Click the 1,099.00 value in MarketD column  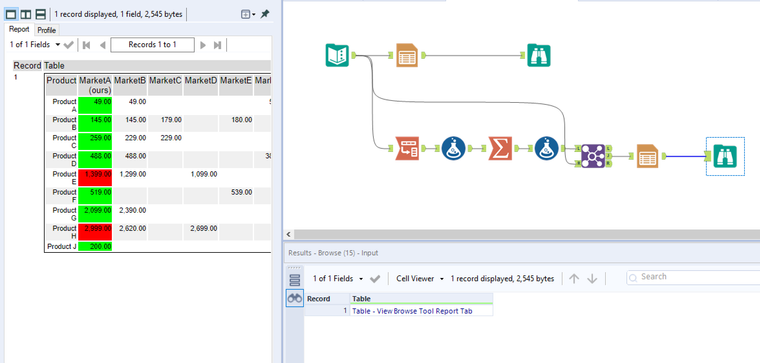(203, 174)
